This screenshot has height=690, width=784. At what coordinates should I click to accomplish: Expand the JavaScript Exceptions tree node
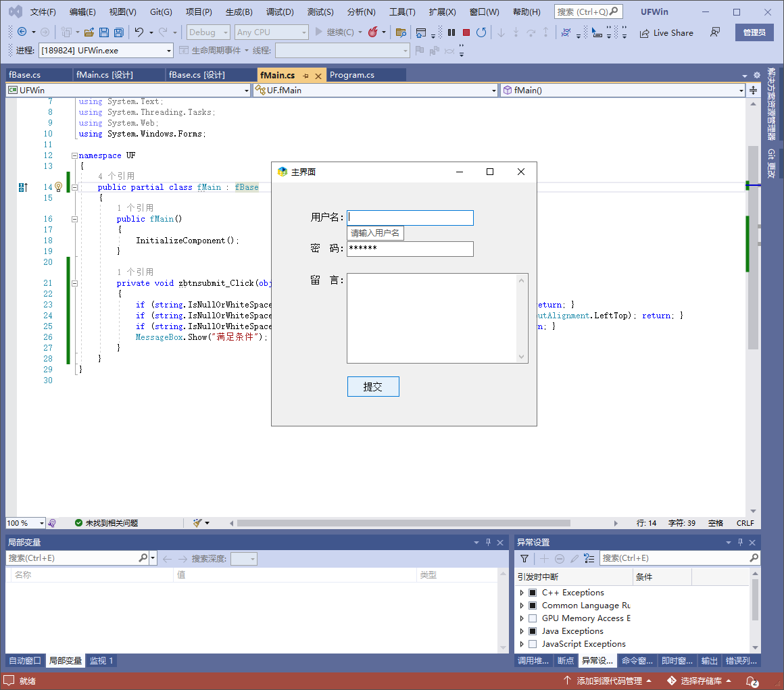522,644
